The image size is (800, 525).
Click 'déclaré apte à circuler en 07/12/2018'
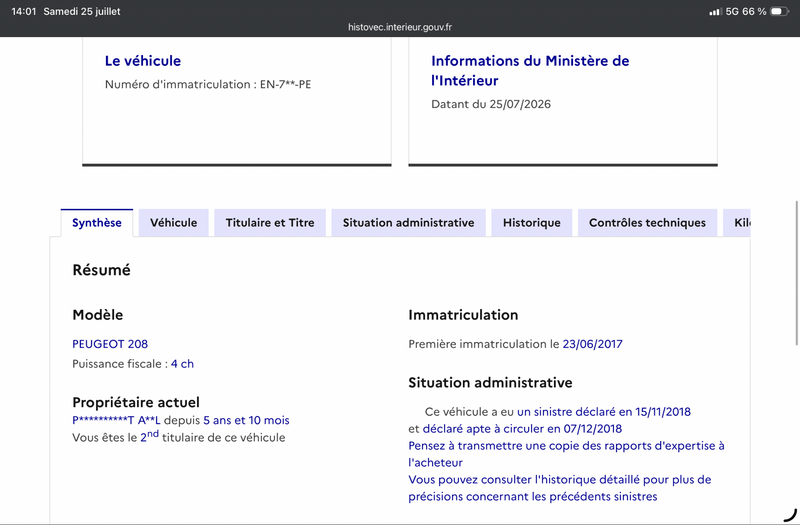(x=522, y=429)
